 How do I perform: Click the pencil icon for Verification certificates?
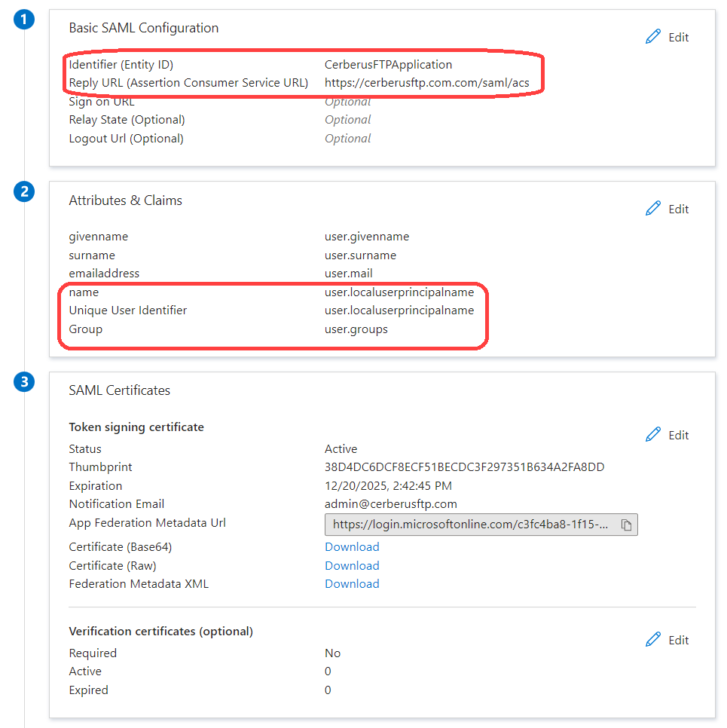tap(653, 640)
